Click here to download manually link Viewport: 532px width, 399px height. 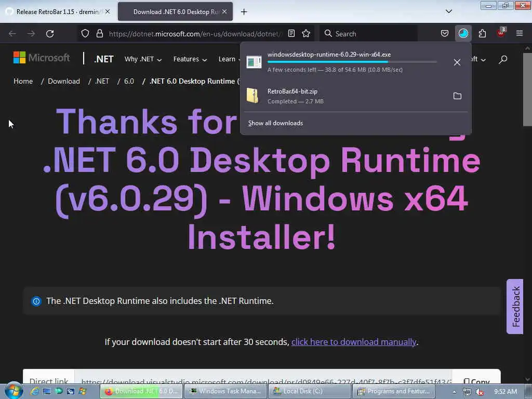[353, 342]
